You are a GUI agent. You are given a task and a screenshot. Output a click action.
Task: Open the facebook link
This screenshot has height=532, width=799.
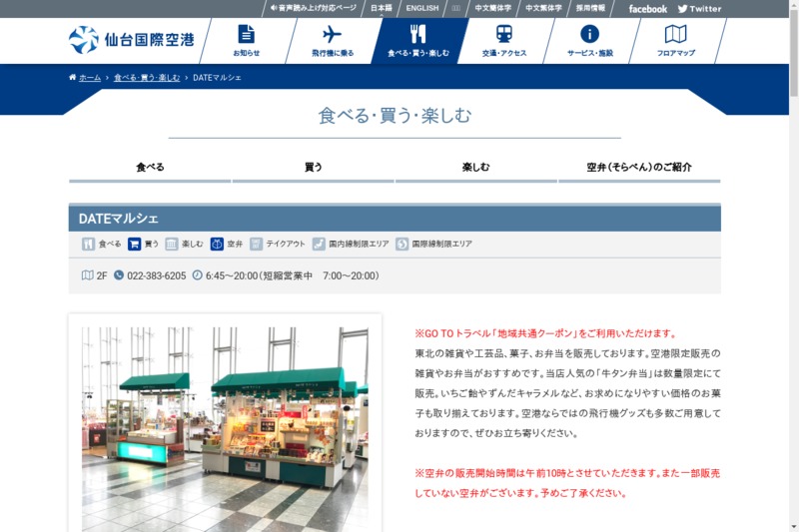(x=647, y=9)
